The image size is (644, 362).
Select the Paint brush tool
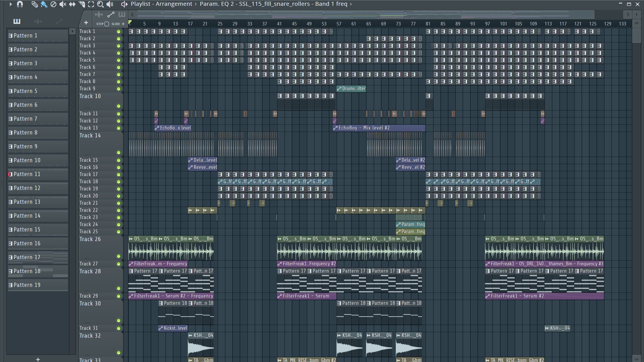[x=44, y=4]
